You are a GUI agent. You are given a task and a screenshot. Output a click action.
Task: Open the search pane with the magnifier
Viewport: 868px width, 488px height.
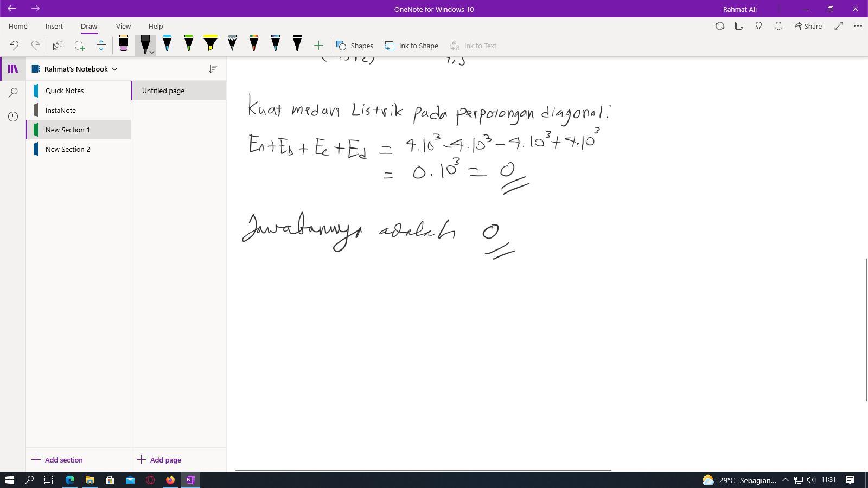(x=13, y=93)
